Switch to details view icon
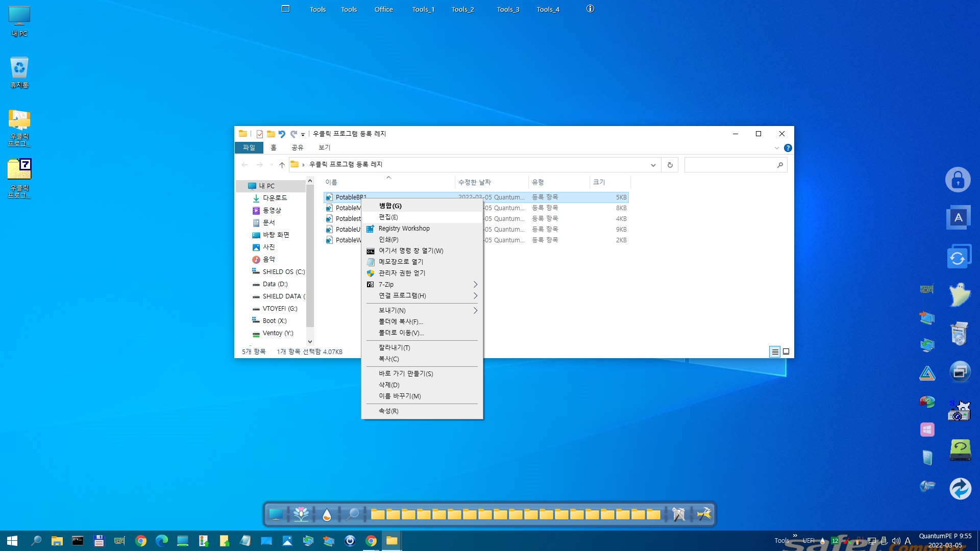Image resolution: width=980 pixels, height=551 pixels. [x=775, y=352]
